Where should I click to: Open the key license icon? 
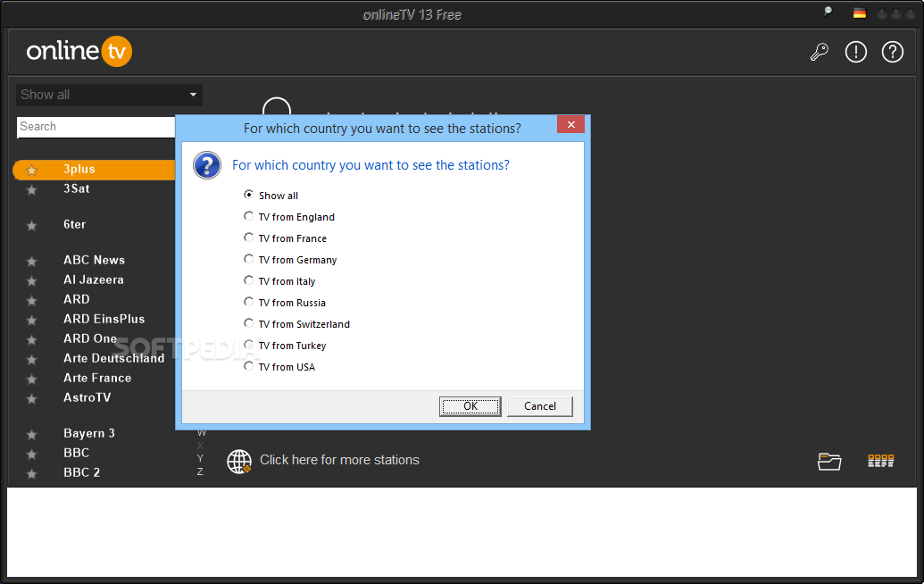[820, 52]
